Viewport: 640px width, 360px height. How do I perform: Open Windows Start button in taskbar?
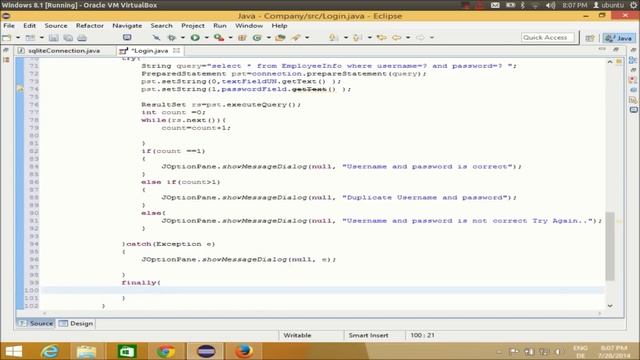click(x=14, y=351)
